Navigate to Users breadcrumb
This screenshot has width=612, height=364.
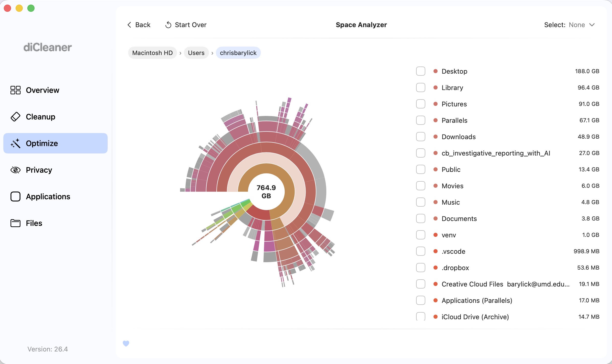(196, 53)
